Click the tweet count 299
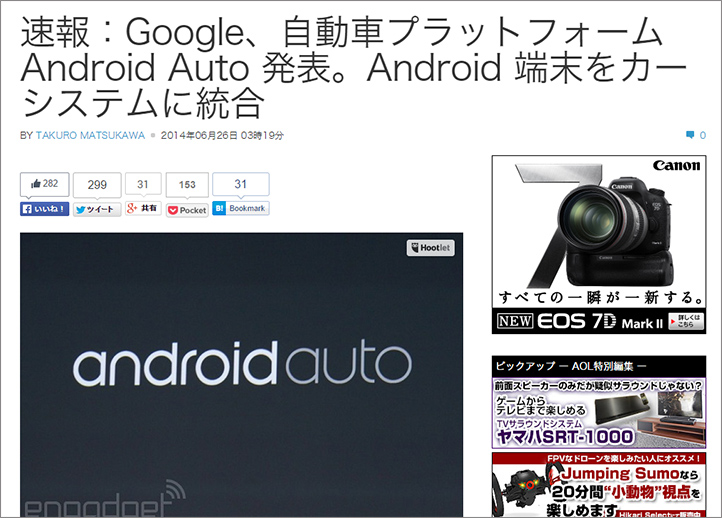The height and width of the screenshot is (518, 722). pyautogui.click(x=97, y=185)
